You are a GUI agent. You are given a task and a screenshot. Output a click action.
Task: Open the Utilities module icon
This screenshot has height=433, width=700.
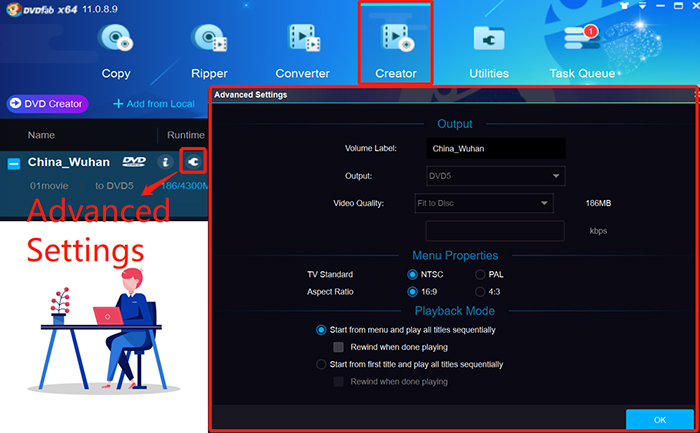[489, 39]
